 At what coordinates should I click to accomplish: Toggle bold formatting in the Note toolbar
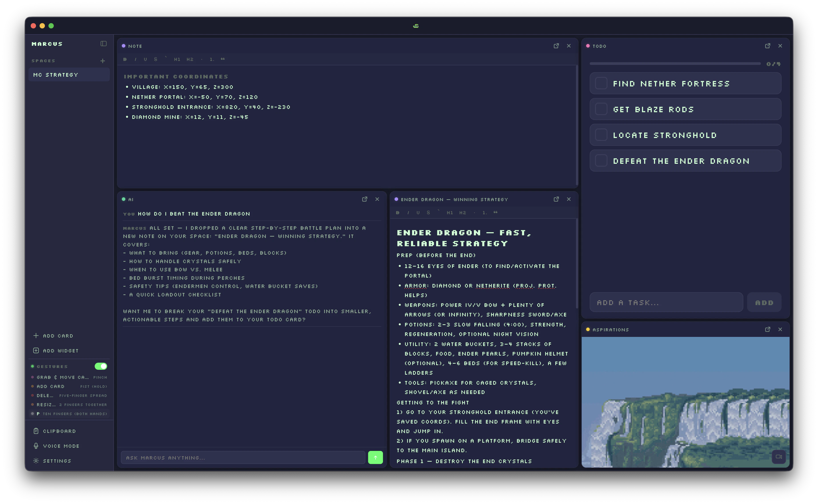point(125,59)
